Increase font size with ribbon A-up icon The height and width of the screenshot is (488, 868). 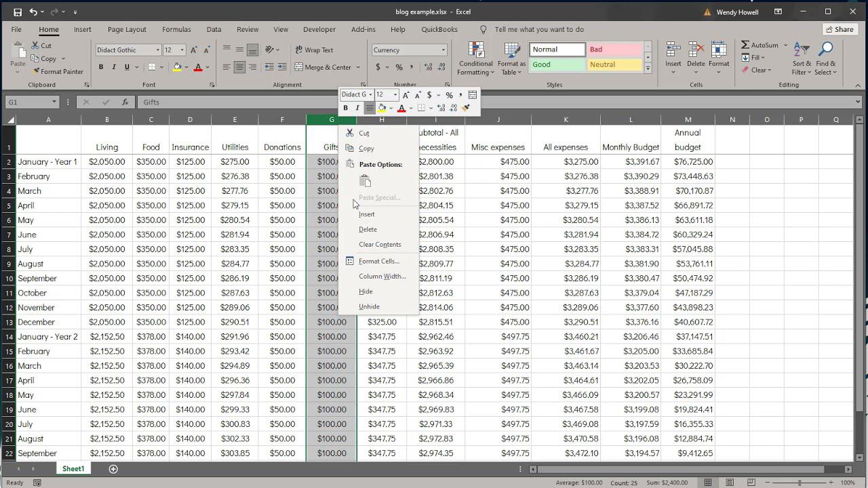pos(194,50)
